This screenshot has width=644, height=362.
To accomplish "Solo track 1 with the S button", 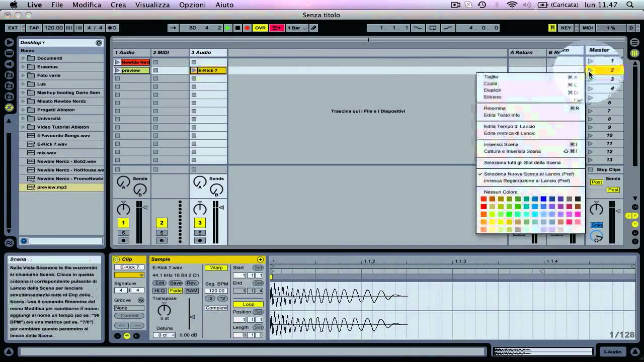I will 123,233.
